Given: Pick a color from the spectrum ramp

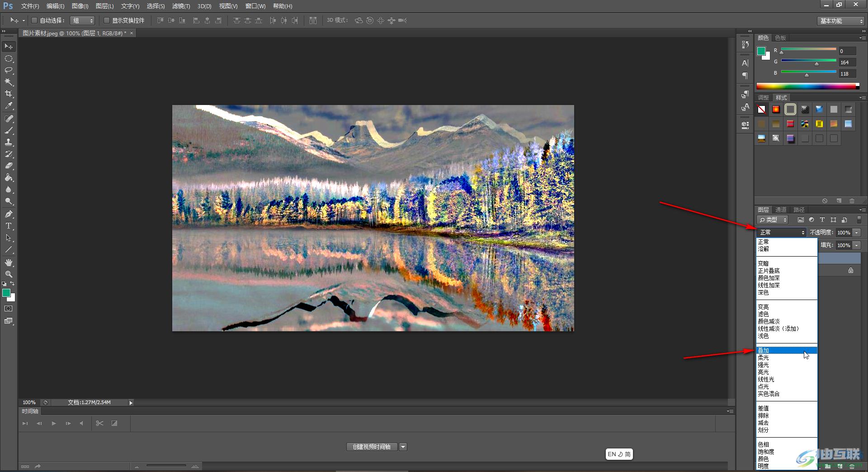Looking at the screenshot, I should tap(807, 86).
